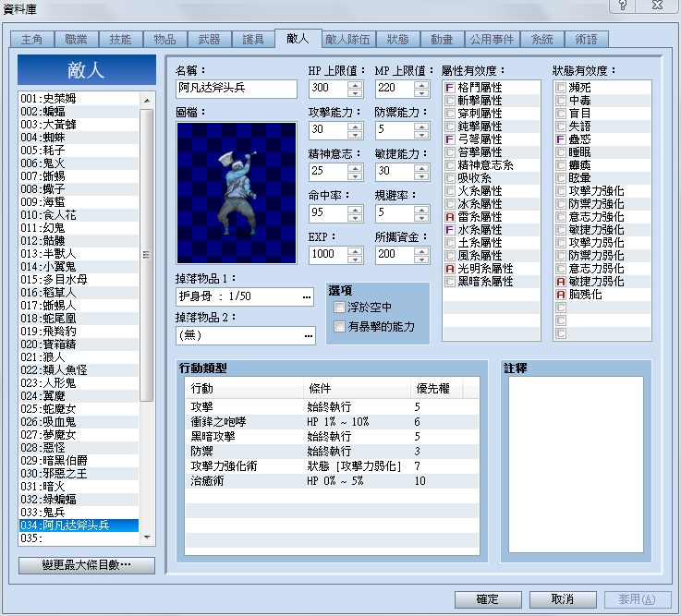Cycle the 穿刺屬性 effectiveness rank icon
The image size is (681, 616).
[449, 114]
